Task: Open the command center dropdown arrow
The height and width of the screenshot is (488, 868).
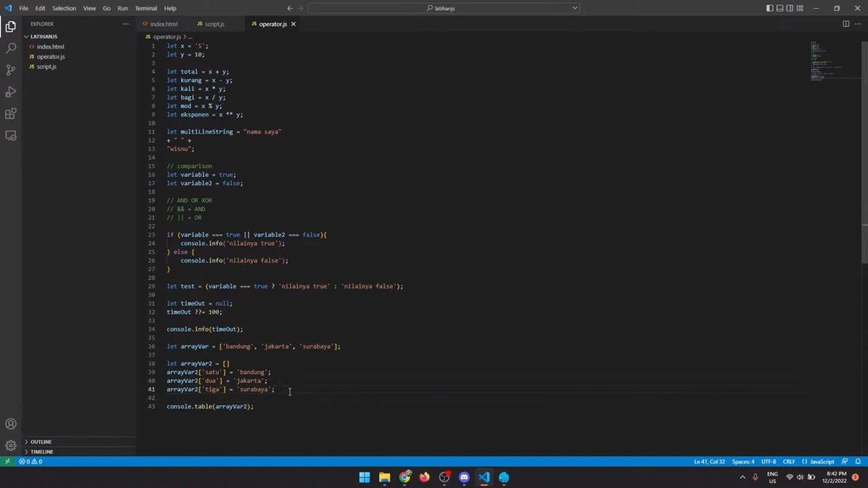Action: (575, 8)
